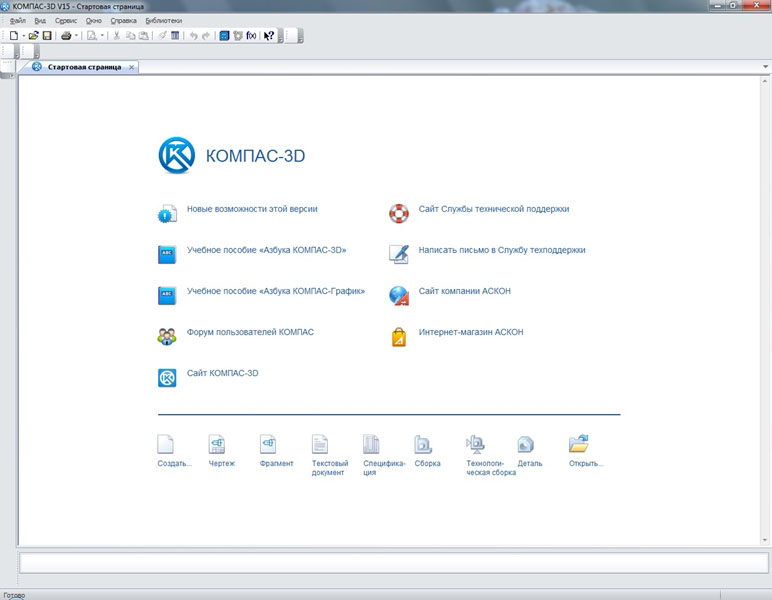Click the New document toolbar icon
The width and height of the screenshot is (772, 600).
(x=14, y=35)
